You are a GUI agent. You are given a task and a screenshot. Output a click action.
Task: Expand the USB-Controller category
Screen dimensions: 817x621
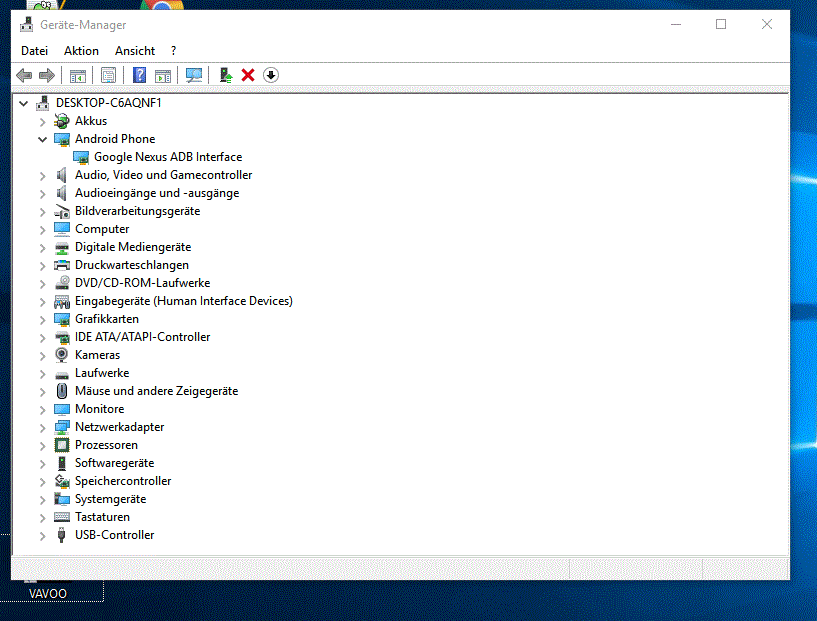click(42, 535)
